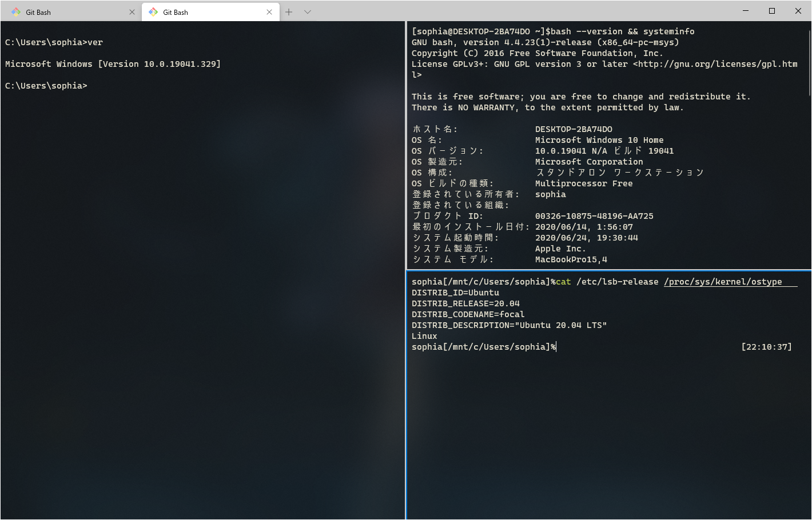
Task: Click the [22:10:37] timestamp text
Action: tap(766, 346)
